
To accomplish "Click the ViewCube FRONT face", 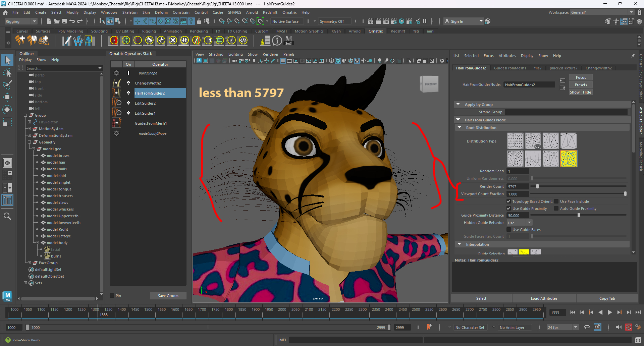I will point(430,84).
